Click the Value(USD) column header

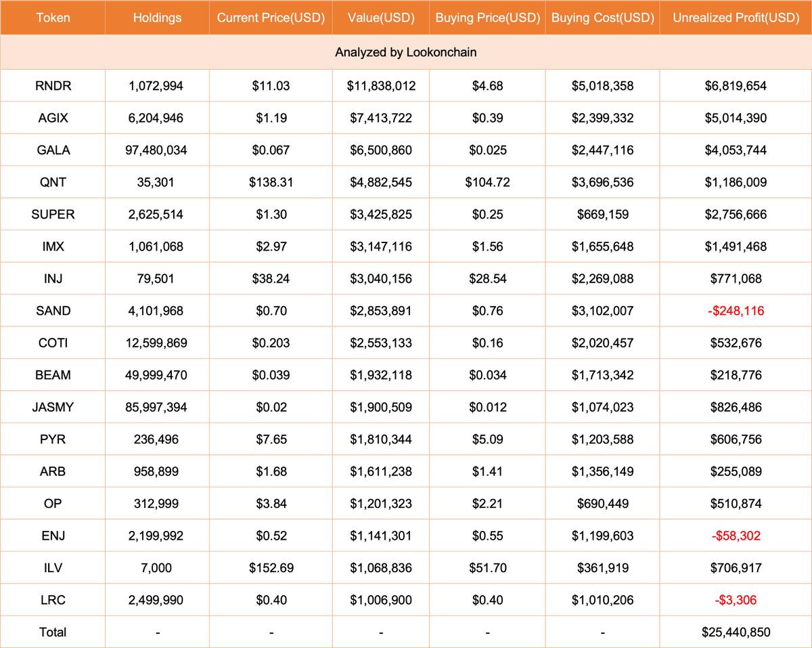(x=381, y=18)
